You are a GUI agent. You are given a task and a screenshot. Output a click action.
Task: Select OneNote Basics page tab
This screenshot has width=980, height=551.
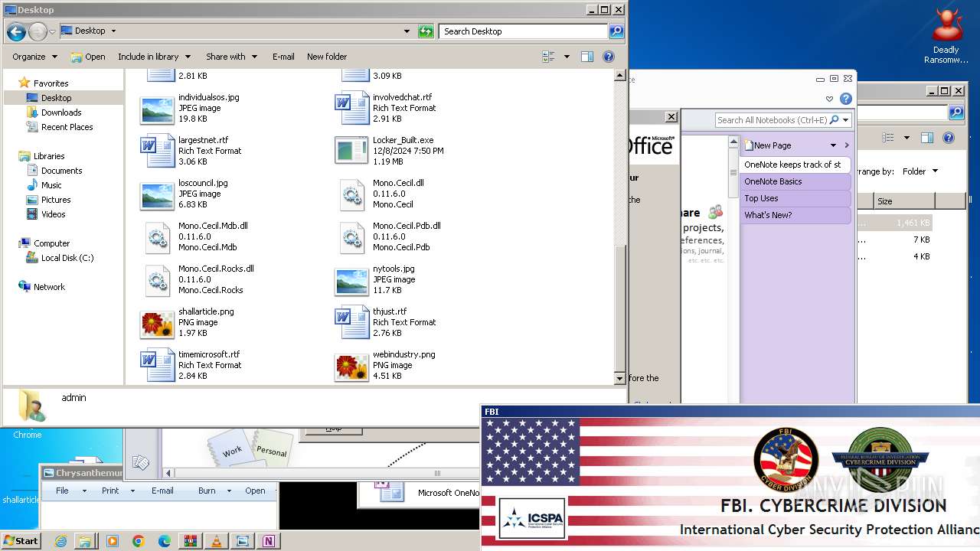click(795, 181)
